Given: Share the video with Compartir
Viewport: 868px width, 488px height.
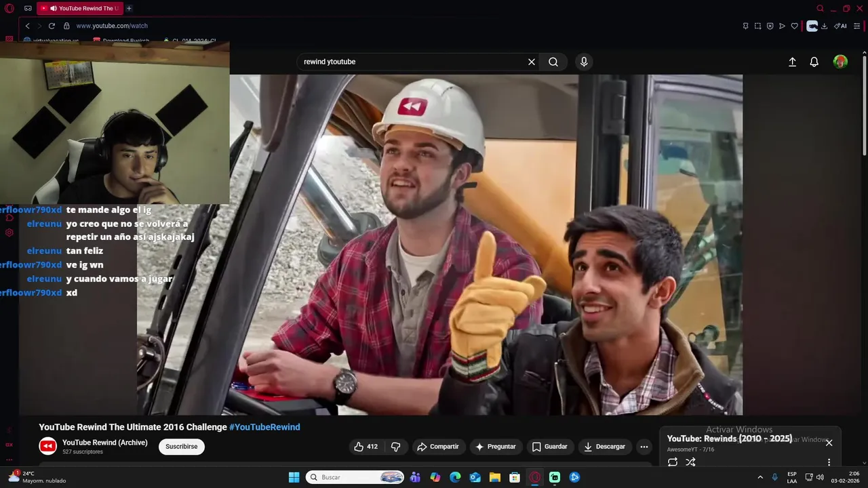Looking at the screenshot, I should coord(438,447).
